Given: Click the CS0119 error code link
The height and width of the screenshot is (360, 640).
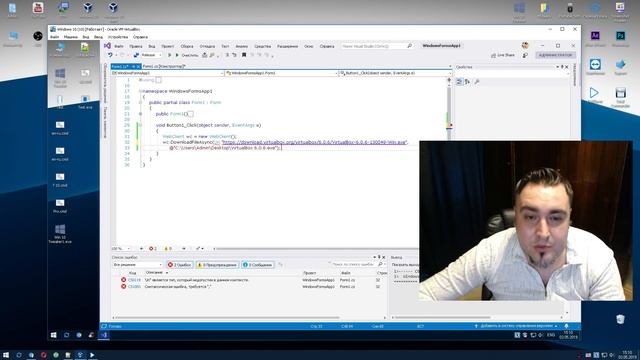Looking at the screenshot, I should click(x=134, y=280).
